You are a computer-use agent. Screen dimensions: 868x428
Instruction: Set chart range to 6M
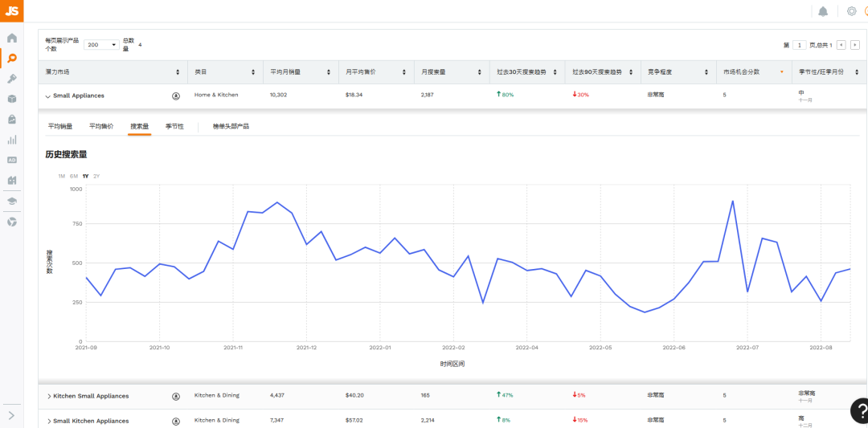coord(74,176)
